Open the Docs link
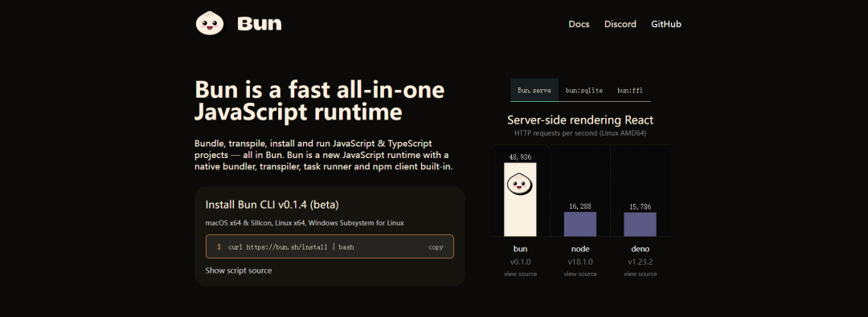The width and height of the screenshot is (868, 317). coord(579,24)
